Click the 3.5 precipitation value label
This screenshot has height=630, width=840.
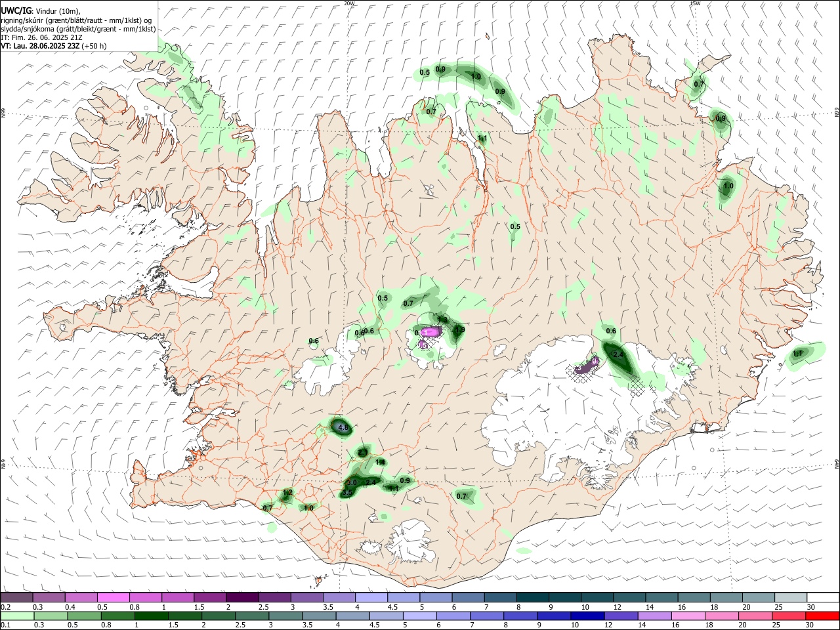coord(348,492)
